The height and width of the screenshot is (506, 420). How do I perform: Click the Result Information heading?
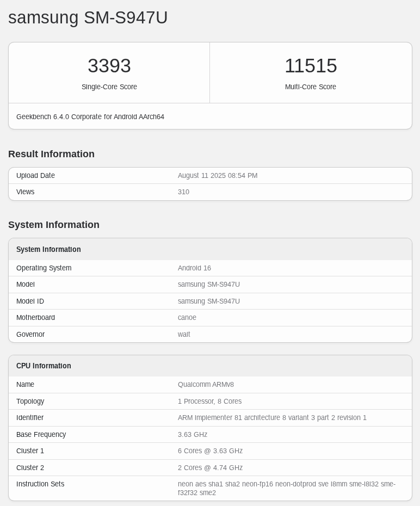coord(51,154)
